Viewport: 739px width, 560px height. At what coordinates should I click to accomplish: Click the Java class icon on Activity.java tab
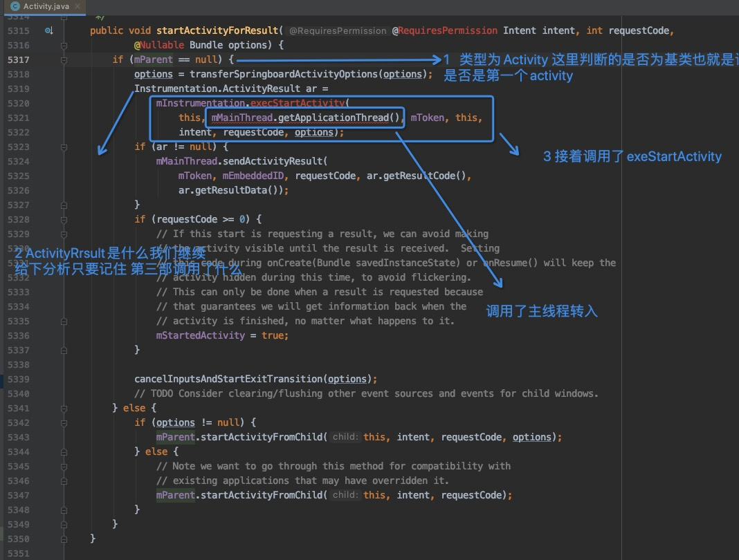(x=16, y=7)
